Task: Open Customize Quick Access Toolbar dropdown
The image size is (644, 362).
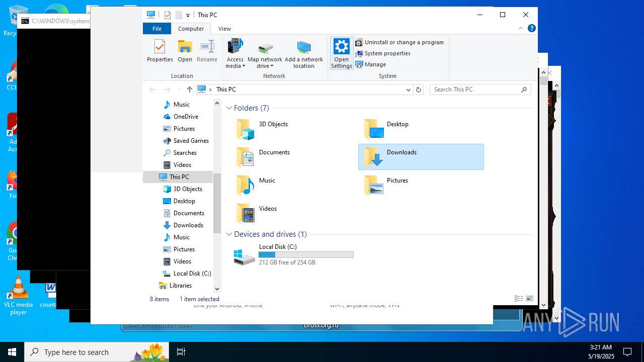Action: (x=188, y=16)
